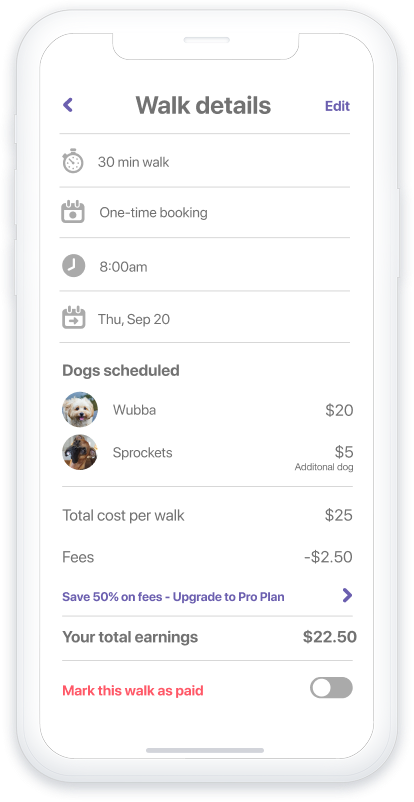Screen dimensions: 414x802
Task: Open the Edit option in header
Action: tap(337, 106)
